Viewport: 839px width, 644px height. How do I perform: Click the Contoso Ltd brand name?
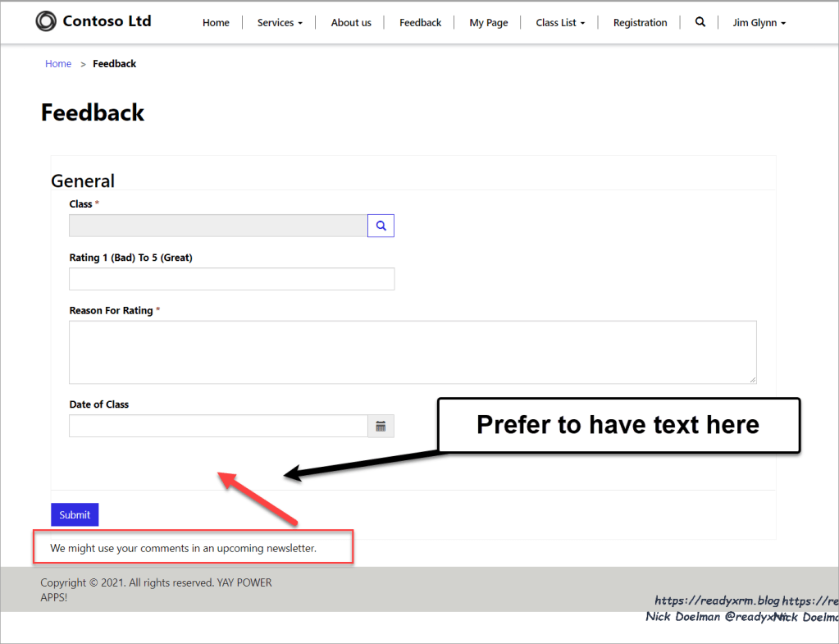(x=107, y=21)
